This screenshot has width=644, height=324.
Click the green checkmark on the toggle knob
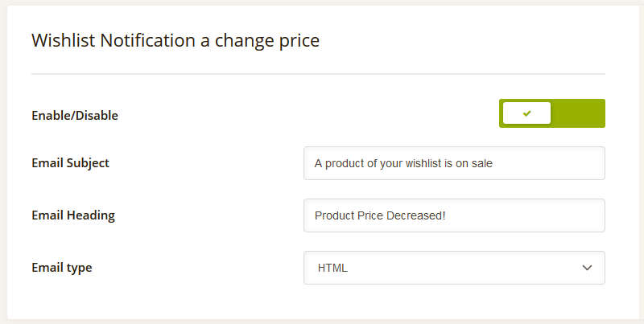(527, 113)
